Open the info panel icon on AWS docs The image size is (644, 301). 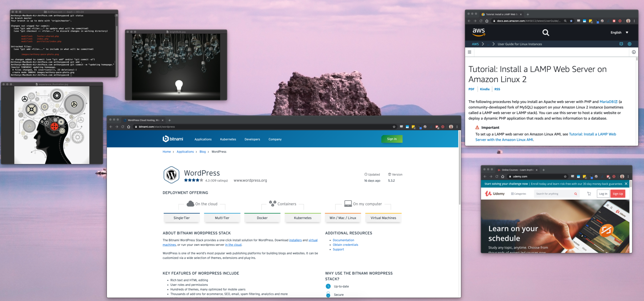pyautogui.click(x=634, y=52)
